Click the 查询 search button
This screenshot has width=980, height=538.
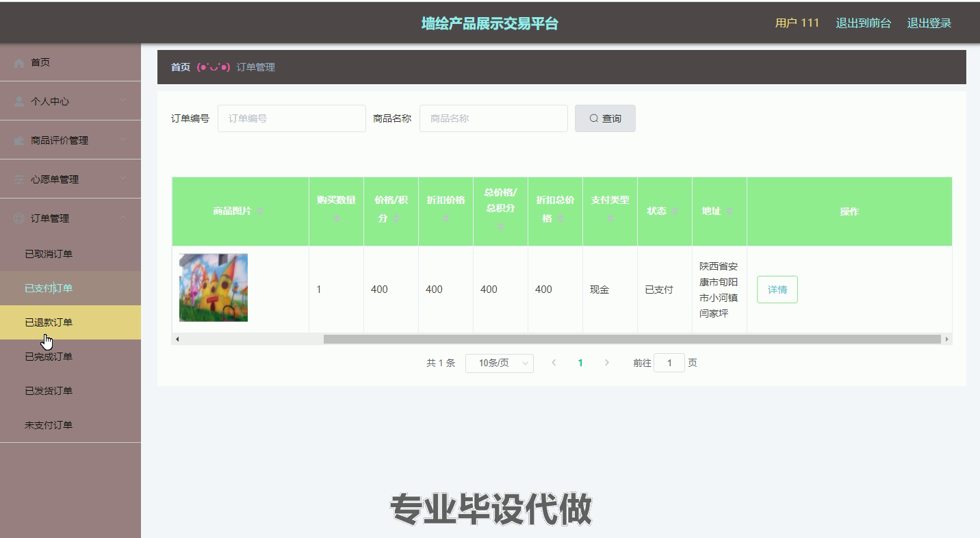605,118
